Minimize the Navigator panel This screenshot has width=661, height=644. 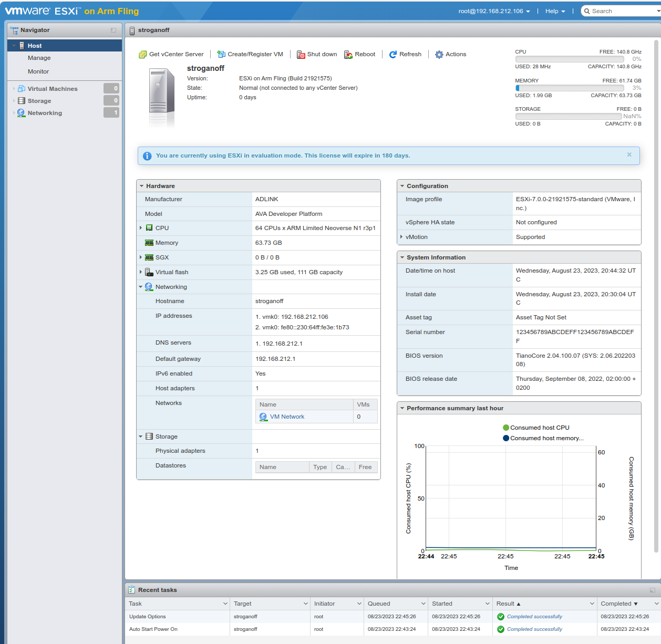[113, 30]
